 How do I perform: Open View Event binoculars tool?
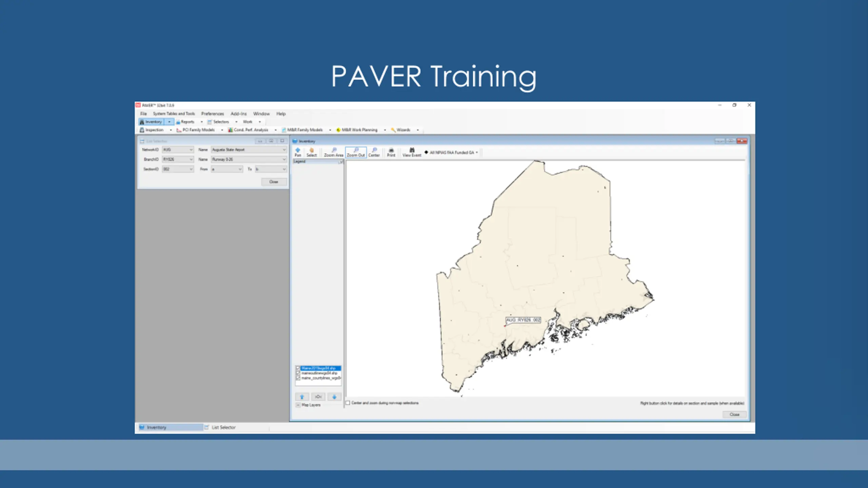pyautogui.click(x=412, y=152)
